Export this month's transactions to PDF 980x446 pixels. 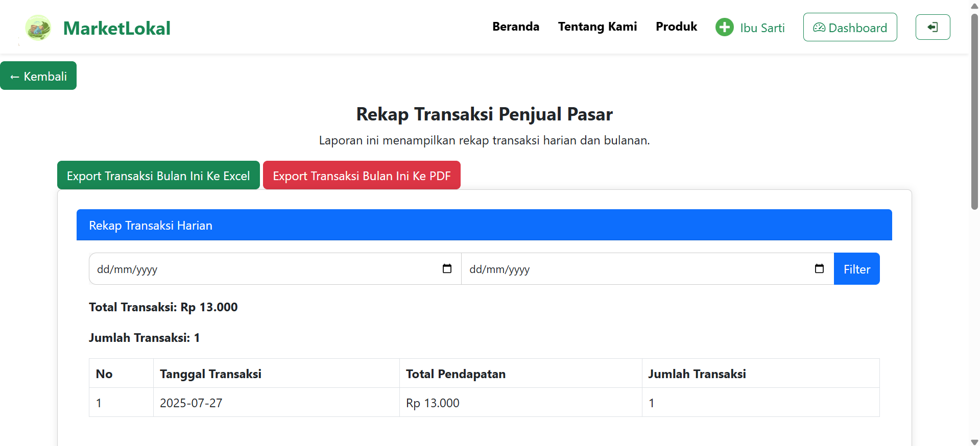click(x=362, y=176)
